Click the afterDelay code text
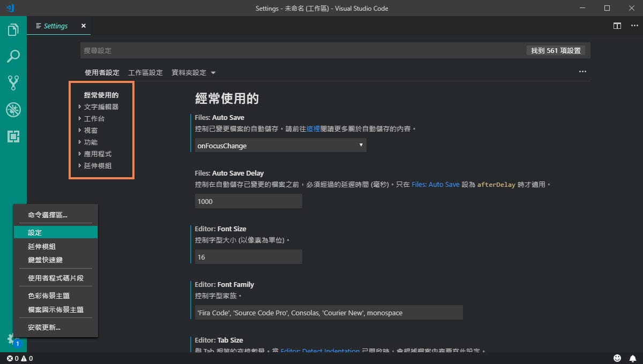This screenshot has width=643, height=364. 496,184
